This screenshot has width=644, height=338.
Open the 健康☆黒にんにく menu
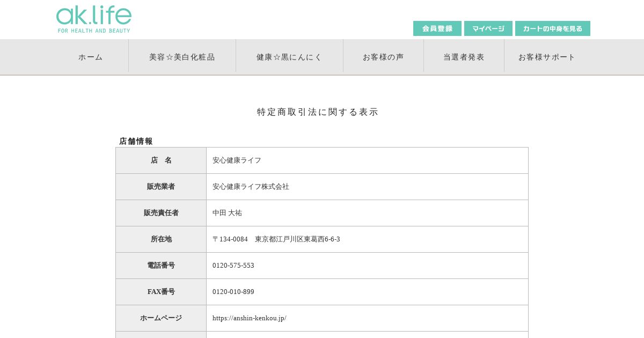(x=289, y=57)
